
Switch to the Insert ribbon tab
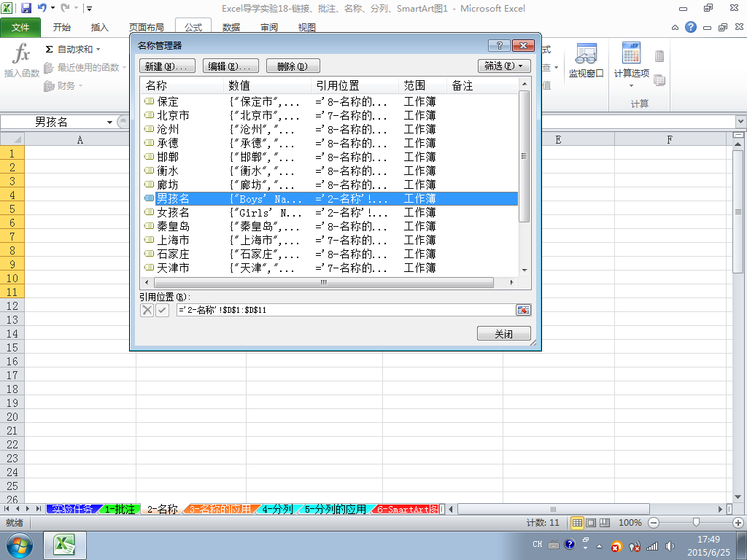pos(99,27)
